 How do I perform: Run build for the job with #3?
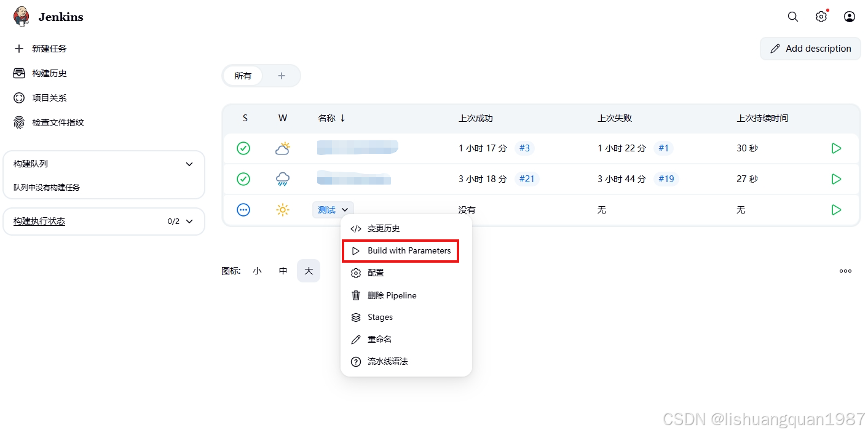836,148
